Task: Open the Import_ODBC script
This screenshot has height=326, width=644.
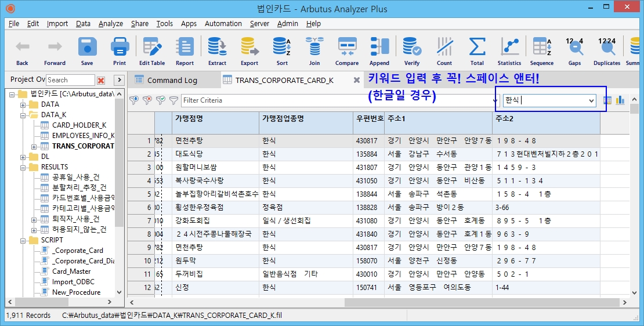Action: tap(73, 282)
